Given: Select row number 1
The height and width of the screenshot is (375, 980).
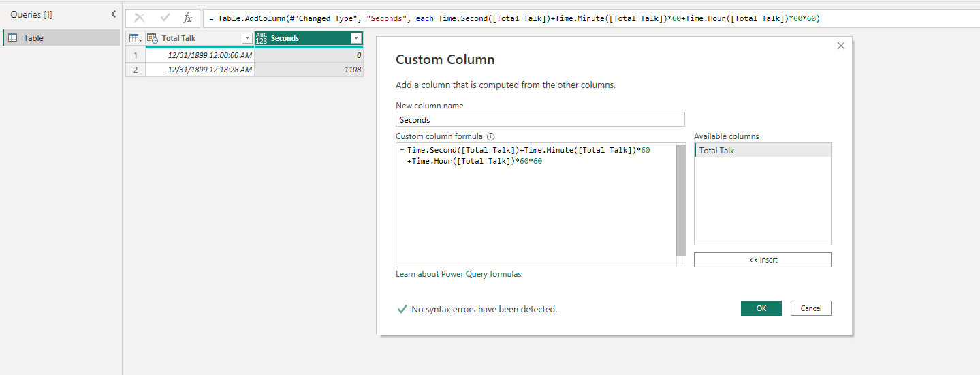Looking at the screenshot, I should coord(136,55).
